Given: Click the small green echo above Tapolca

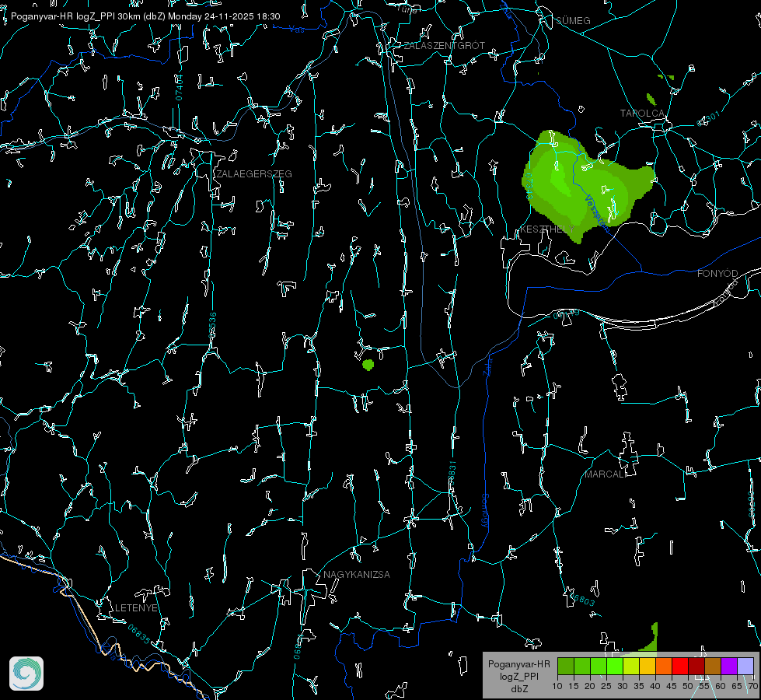Looking at the screenshot, I should point(651,100).
